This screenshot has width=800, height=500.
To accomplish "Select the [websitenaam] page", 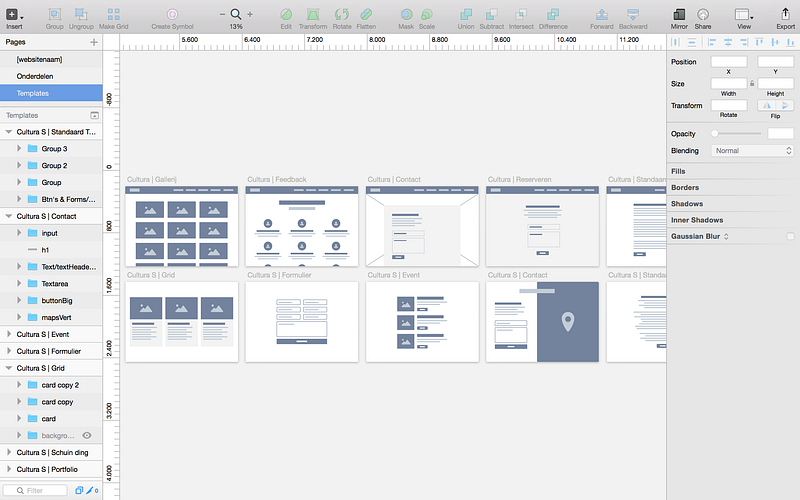I will coord(51,59).
